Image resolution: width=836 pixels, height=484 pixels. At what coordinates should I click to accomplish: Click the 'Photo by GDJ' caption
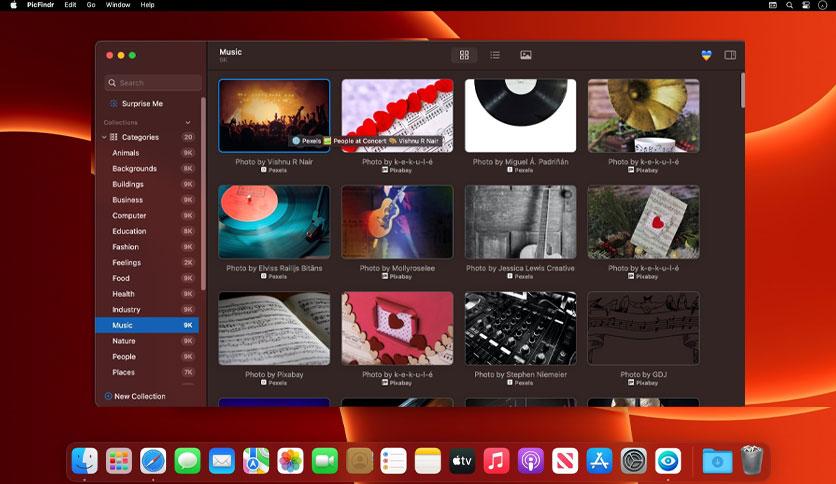pos(644,374)
